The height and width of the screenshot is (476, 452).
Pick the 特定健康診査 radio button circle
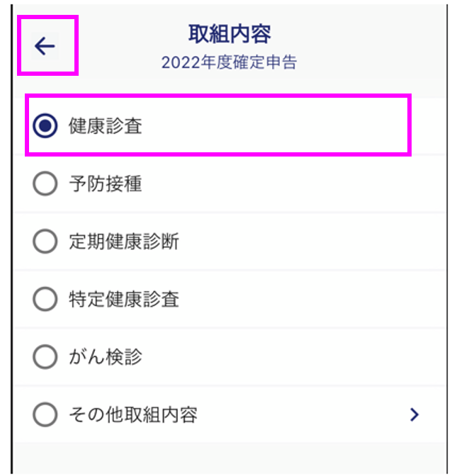(45, 299)
